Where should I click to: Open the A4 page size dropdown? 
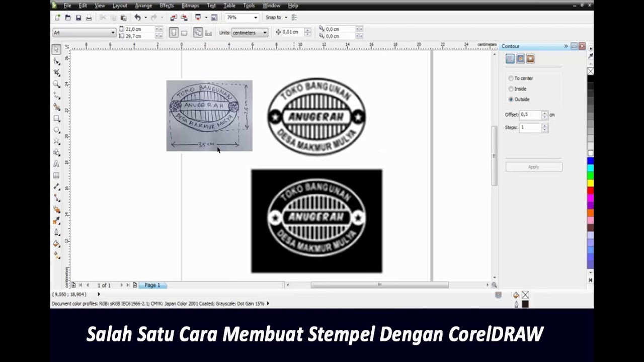[x=113, y=33]
